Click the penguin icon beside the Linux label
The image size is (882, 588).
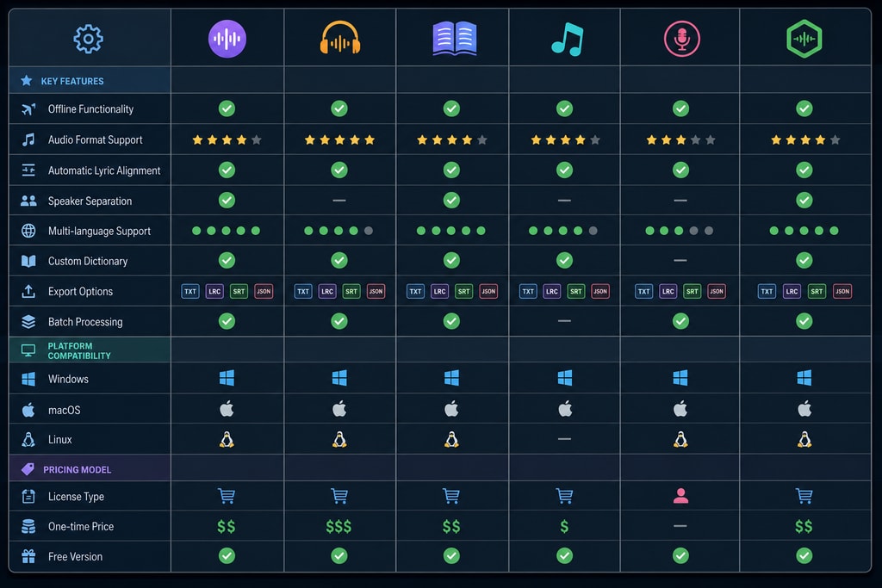(x=28, y=439)
